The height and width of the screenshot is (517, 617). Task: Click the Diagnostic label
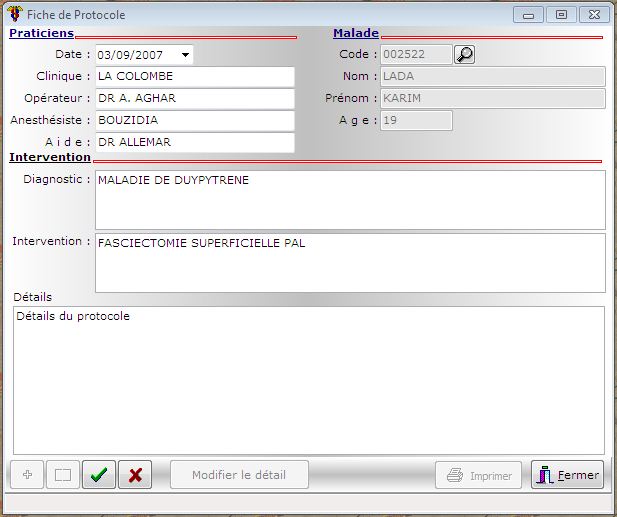(57, 179)
